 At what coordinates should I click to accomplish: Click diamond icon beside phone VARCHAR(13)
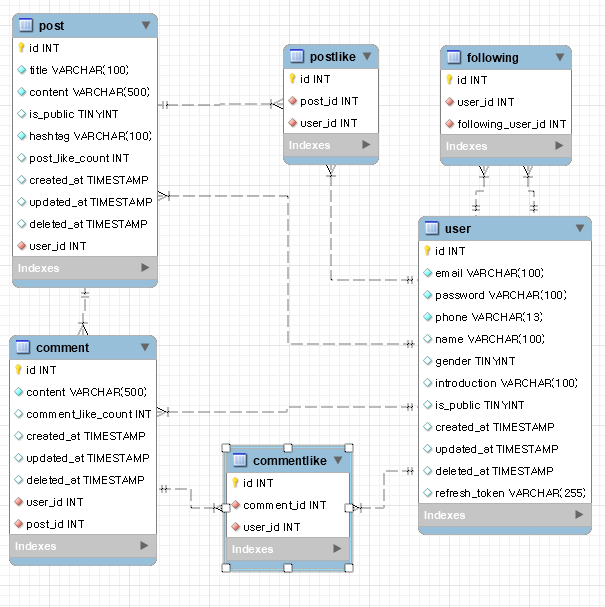[427, 317]
